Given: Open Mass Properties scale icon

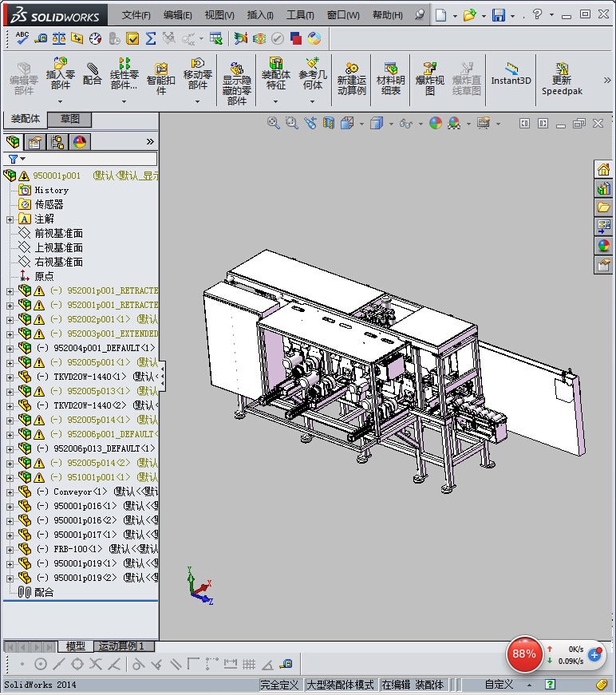Looking at the screenshot, I should tap(59, 38).
